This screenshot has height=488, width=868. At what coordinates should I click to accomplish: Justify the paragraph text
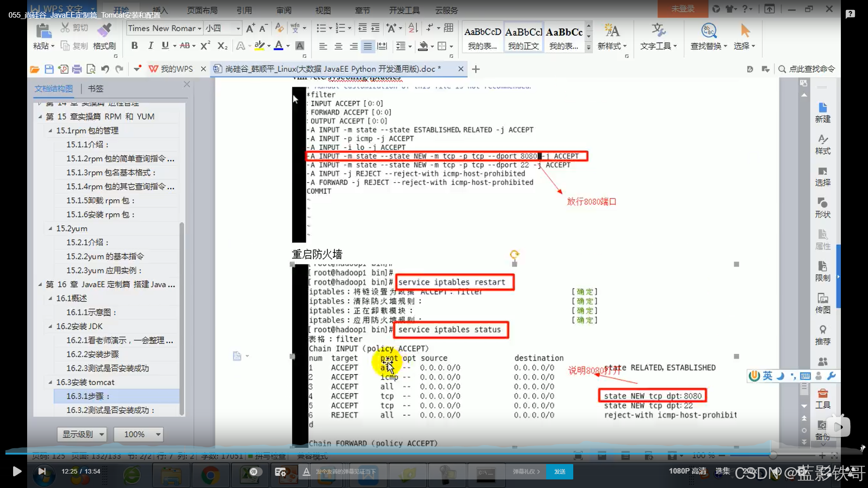(x=368, y=46)
